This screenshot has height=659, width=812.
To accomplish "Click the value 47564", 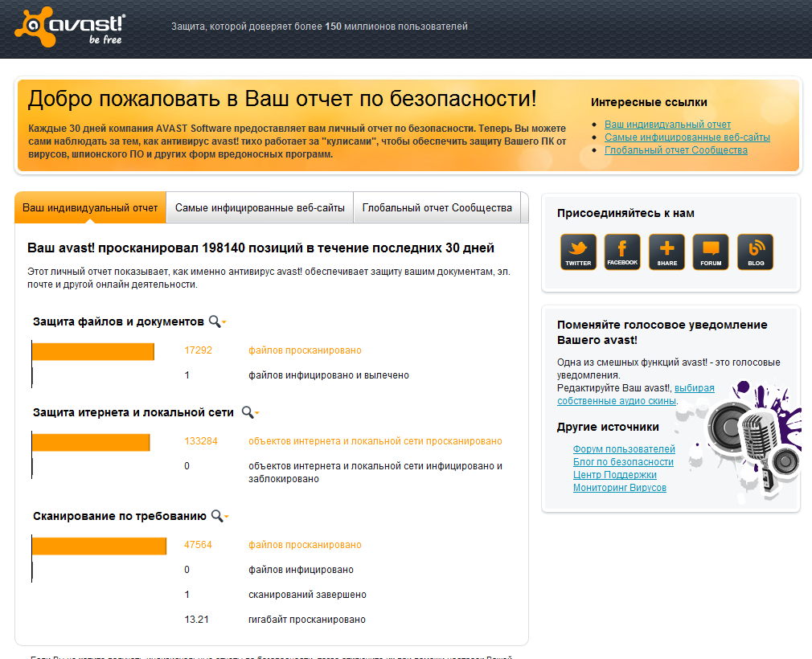I will (198, 545).
